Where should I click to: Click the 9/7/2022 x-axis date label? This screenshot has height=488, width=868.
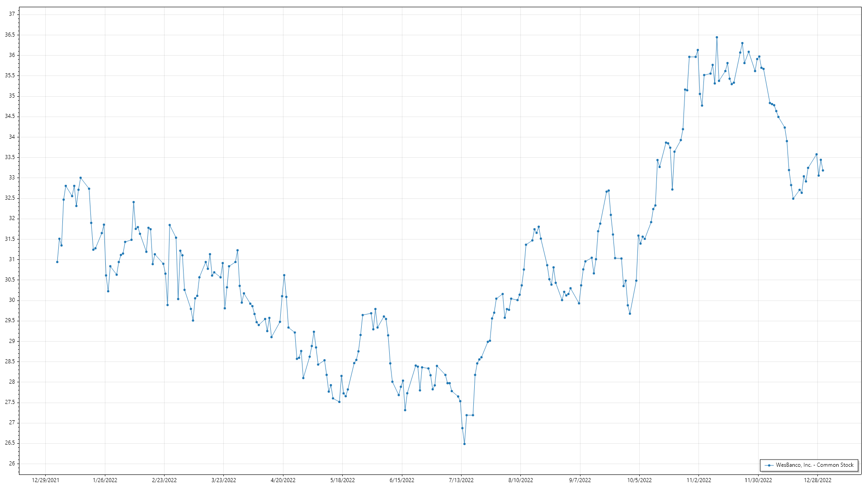click(x=580, y=480)
